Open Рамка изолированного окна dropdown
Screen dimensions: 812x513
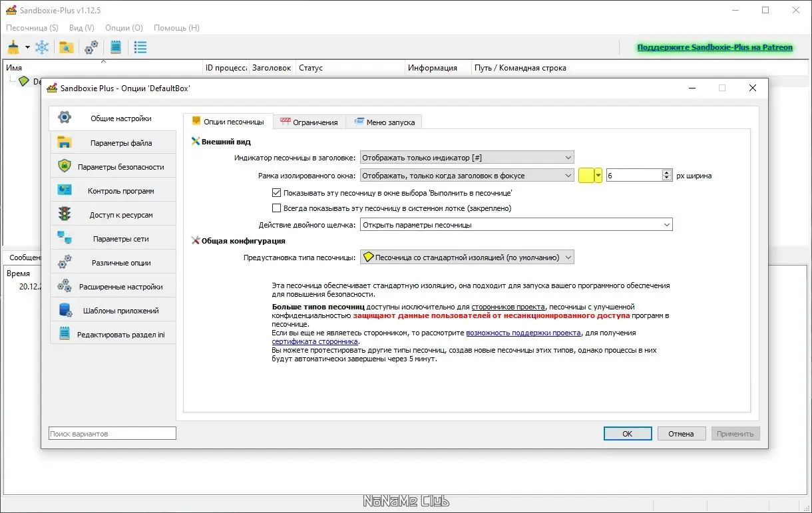tap(467, 176)
